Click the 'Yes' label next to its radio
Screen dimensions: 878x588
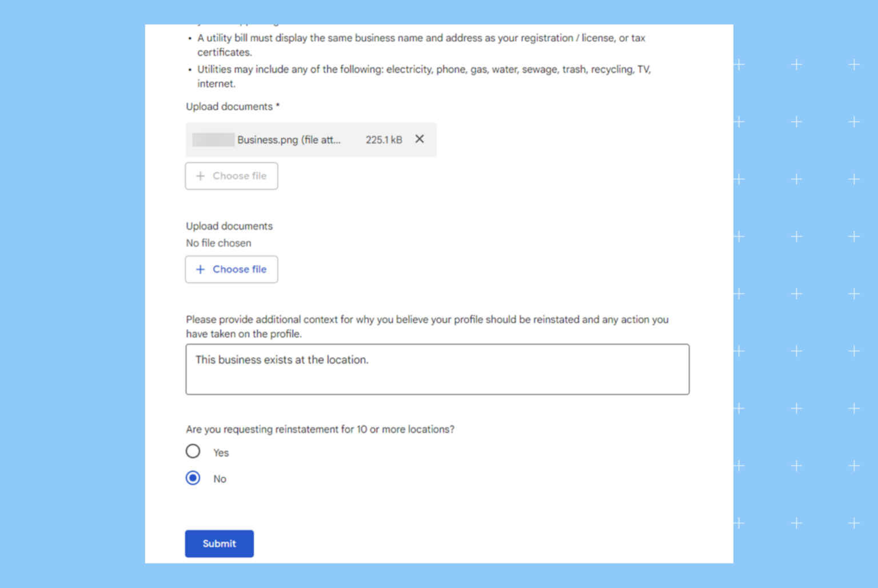tap(221, 452)
